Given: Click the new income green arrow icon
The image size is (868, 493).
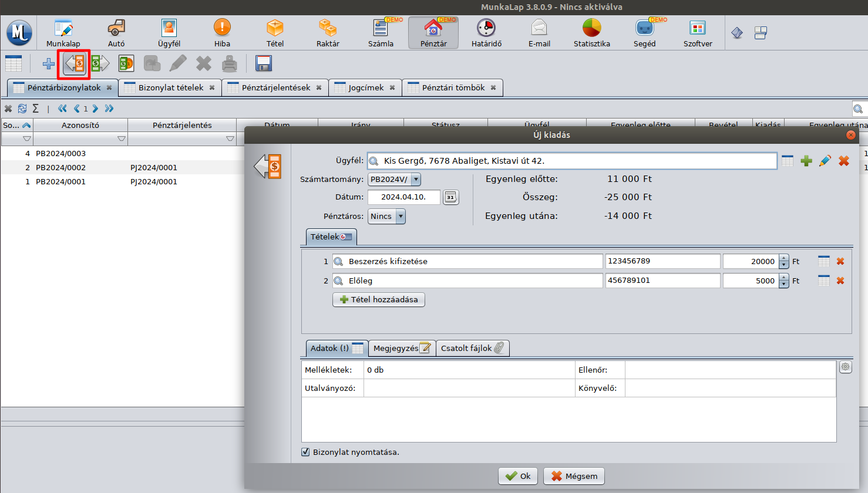Looking at the screenshot, I should click(100, 63).
